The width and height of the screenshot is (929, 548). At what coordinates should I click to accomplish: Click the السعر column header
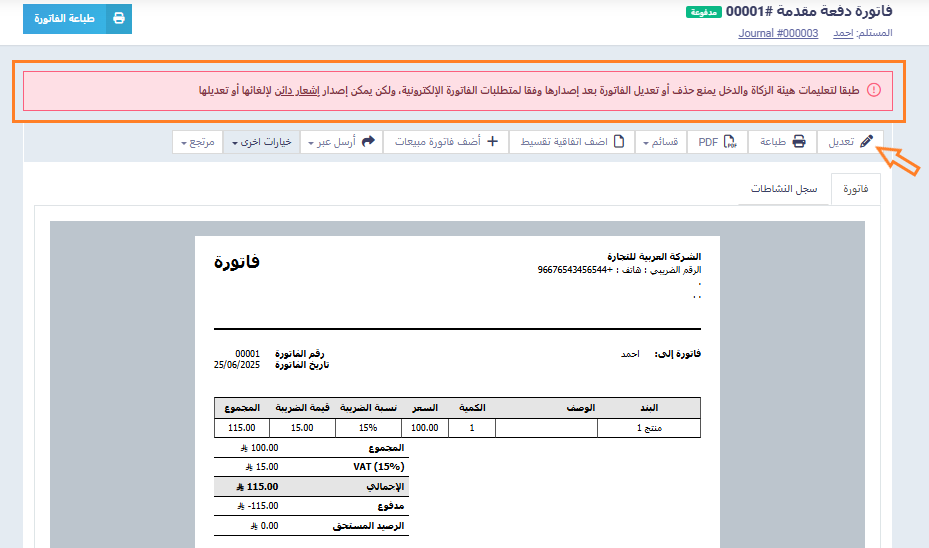425,408
